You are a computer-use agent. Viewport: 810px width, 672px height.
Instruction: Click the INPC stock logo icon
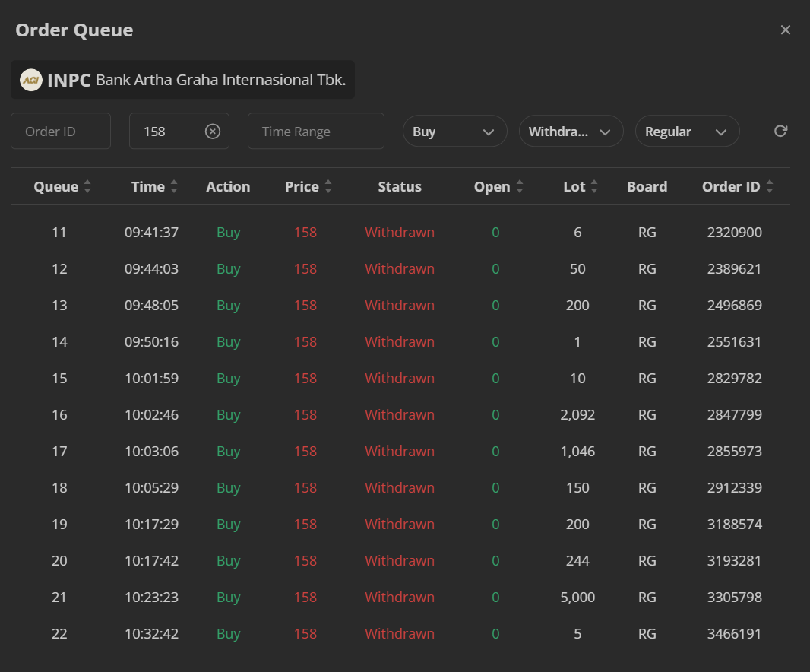click(x=31, y=80)
